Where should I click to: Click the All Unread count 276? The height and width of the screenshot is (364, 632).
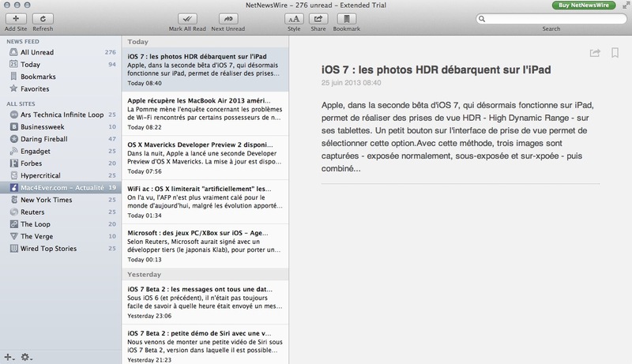point(111,52)
